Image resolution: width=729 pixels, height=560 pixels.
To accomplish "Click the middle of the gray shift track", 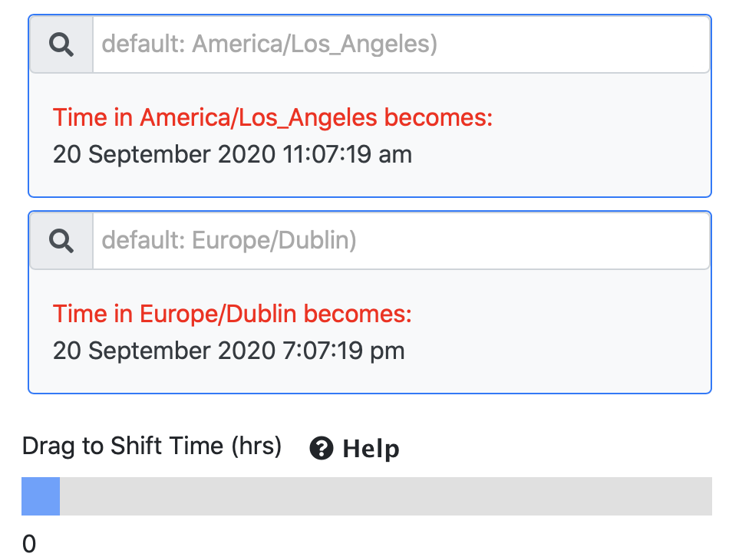I will [x=367, y=496].
